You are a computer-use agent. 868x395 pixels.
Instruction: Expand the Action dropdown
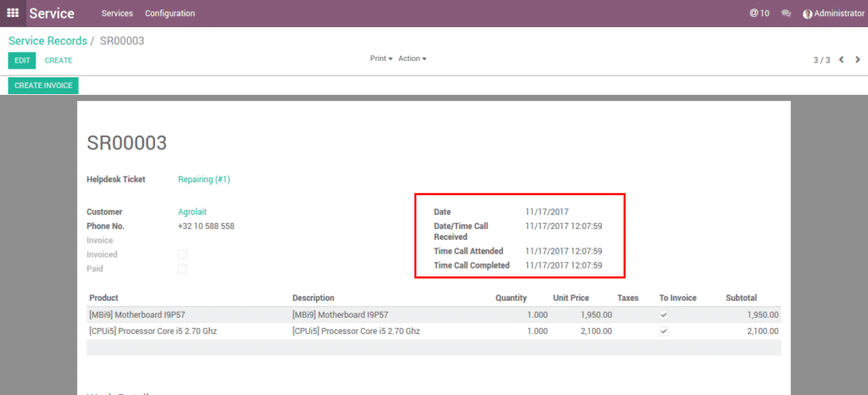pos(413,58)
